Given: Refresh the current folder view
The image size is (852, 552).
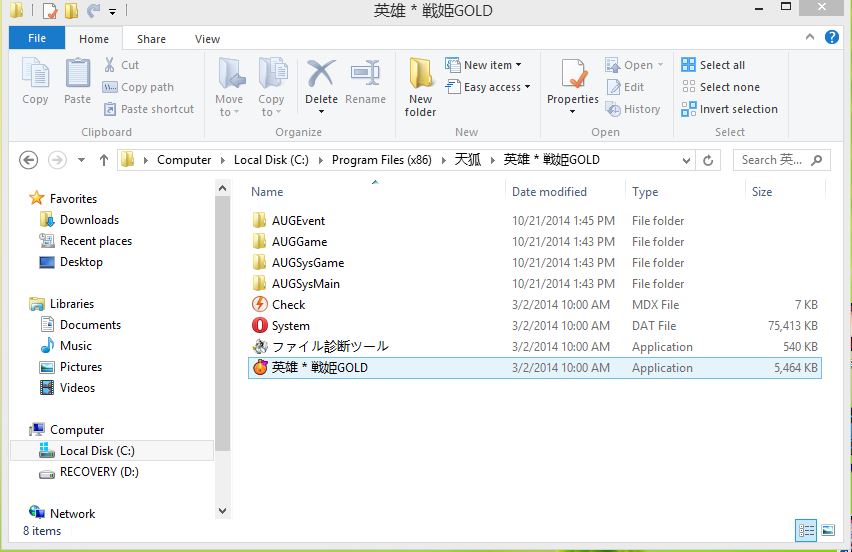Looking at the screenshot, I should (x=707, y=160).
